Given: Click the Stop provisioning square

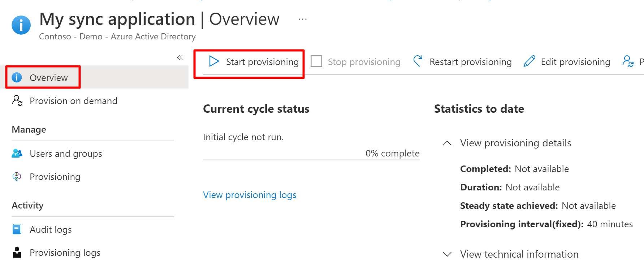Looking at the screenshot, I should 316,61.
